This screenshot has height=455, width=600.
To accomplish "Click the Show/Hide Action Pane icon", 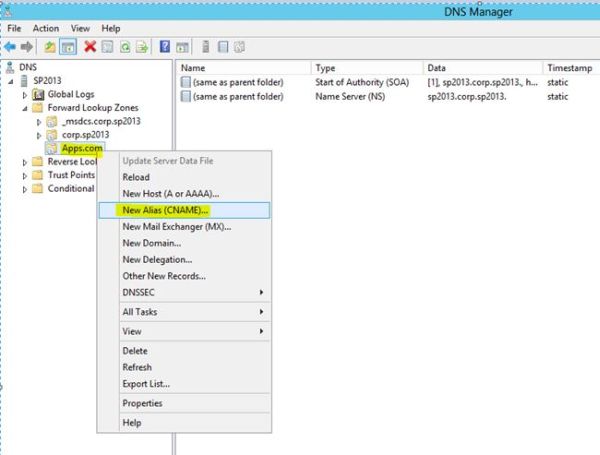I will click(182, 47).
